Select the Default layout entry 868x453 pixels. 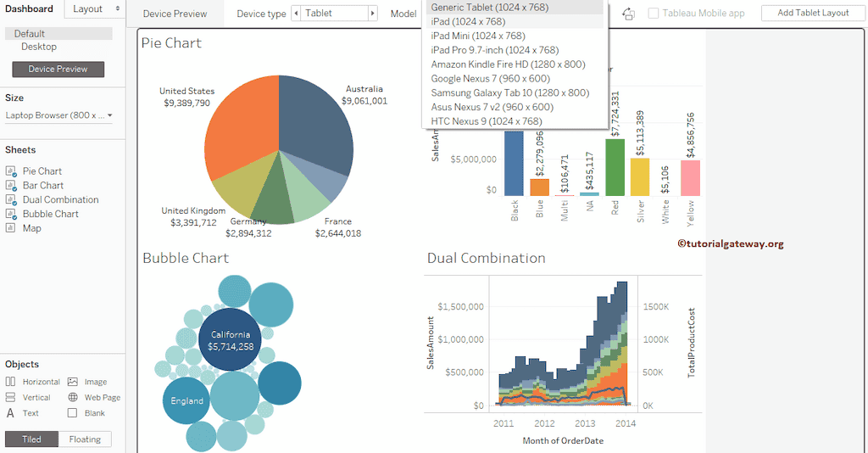pyautogui.click(x=58, y=34)
